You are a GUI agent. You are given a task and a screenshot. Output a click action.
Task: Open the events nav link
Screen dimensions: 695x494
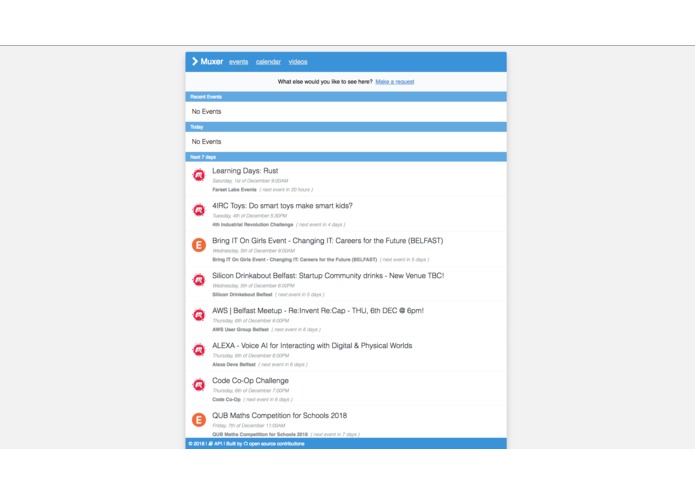pyautogui.click(x=238, y=62)
